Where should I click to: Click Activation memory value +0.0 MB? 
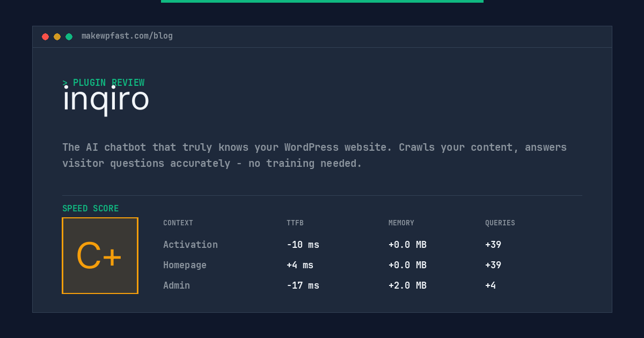(407, 245)
